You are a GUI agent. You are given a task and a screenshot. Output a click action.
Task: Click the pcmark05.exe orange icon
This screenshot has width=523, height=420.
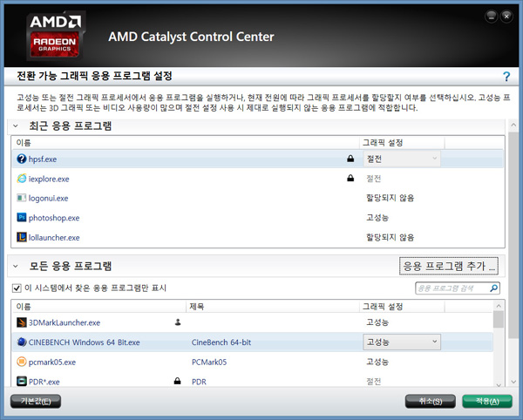(x=21, y=362)
